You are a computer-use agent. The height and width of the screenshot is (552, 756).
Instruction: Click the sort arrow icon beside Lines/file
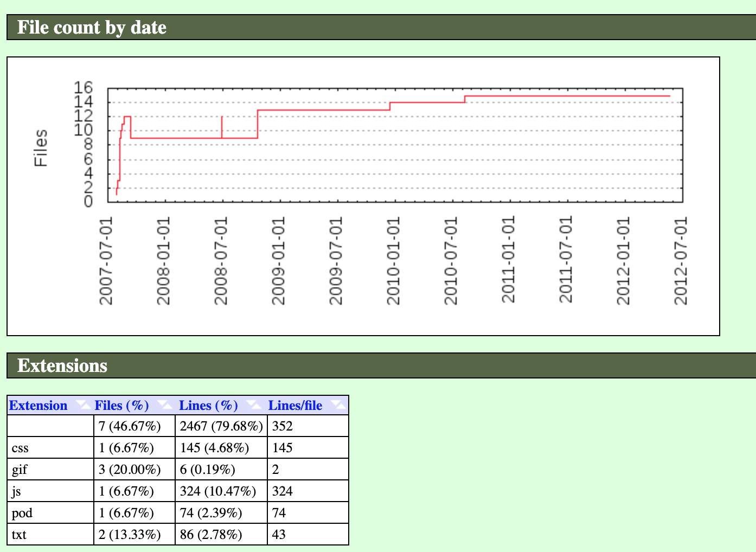[337, 405]
